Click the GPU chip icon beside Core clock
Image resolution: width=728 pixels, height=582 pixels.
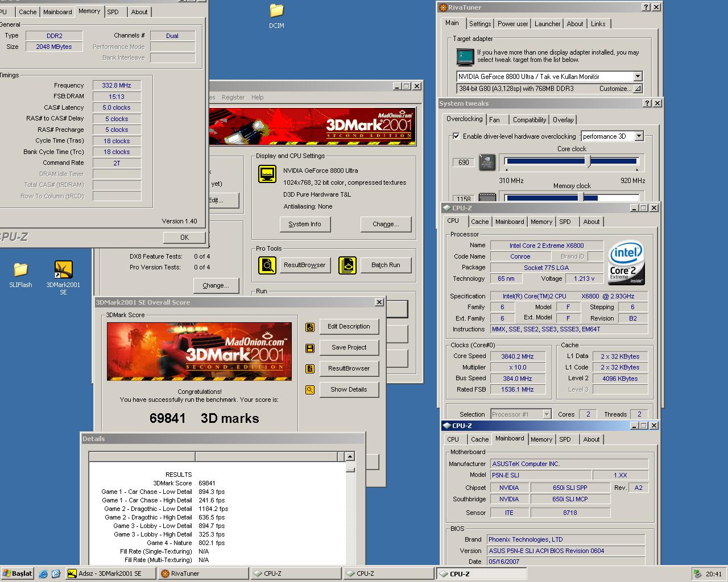(x=487, y=162)
